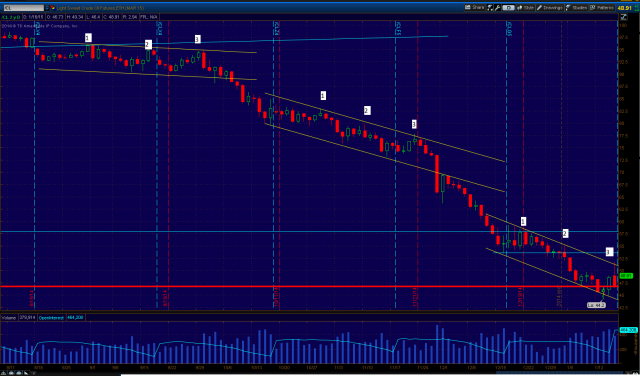
Task: Click the green 48.91 price bubble on axis
Action: click(x=627, y=276)
